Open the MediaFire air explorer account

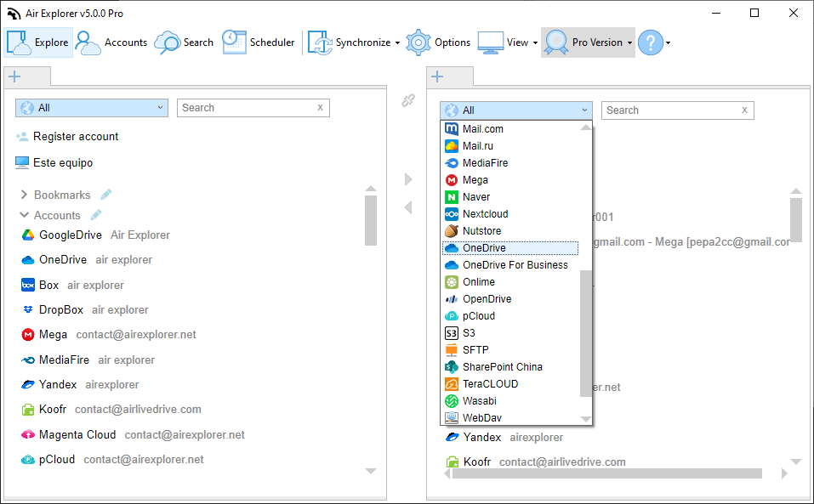click(x=88, y=360)
